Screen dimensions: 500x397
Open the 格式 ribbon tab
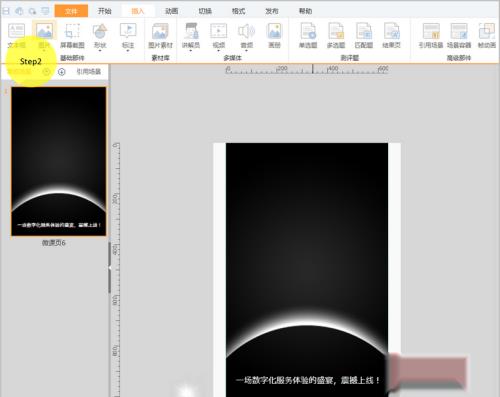[x=238, y=11]
